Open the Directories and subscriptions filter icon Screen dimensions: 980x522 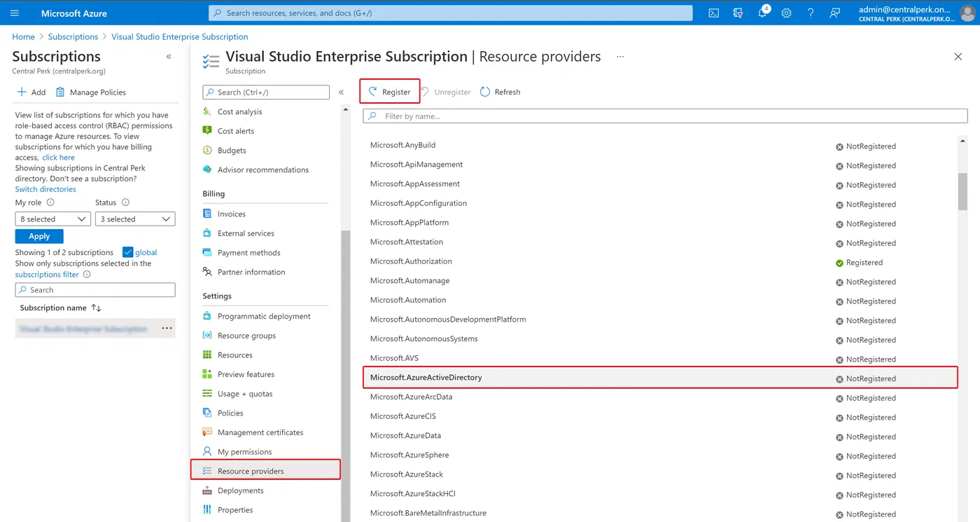(x=738, y=13)
